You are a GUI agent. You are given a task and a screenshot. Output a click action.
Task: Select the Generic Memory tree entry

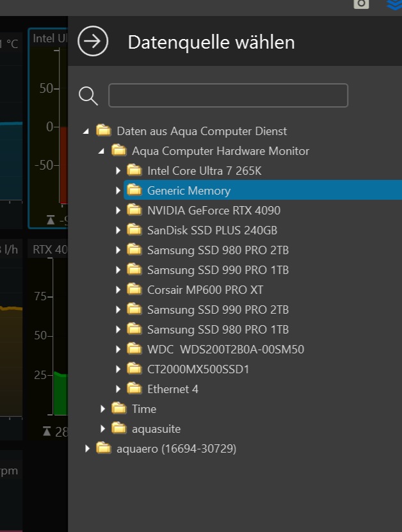tap(188, 191)
